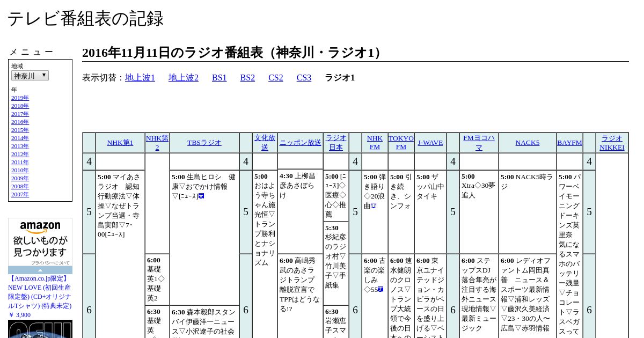Click weather icon in TBS 生島ヒロシ listing
The image size is (644, 338).
(x=201, y=196)
